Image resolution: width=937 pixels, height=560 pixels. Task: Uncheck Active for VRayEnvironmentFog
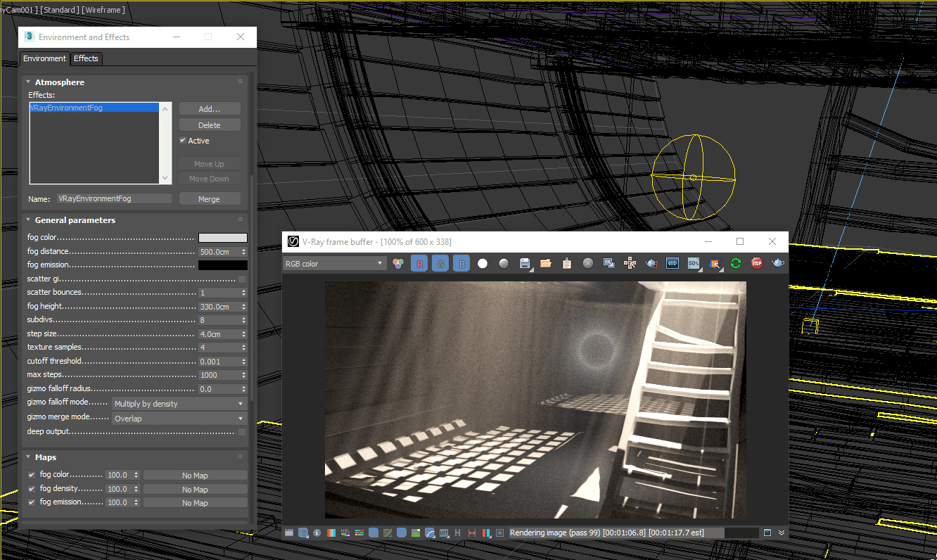(x=184, y=140)
